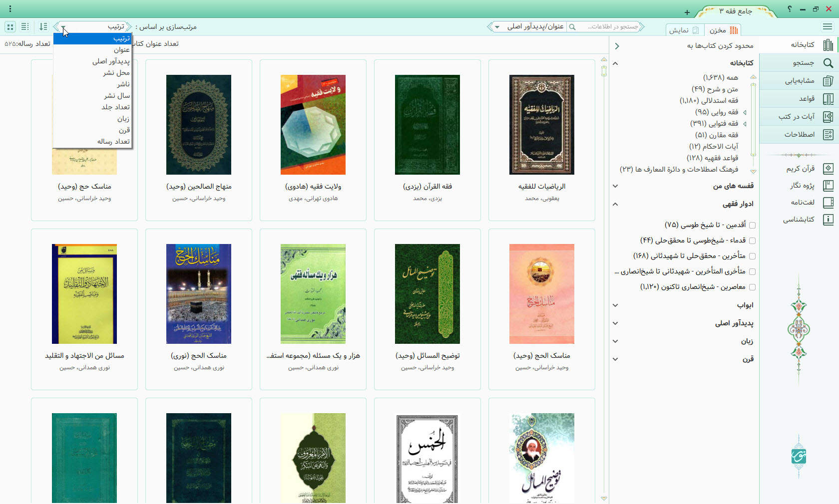
Task: Open توضیح المسائل (وحید) book cover
Action: tap(427, 294)
